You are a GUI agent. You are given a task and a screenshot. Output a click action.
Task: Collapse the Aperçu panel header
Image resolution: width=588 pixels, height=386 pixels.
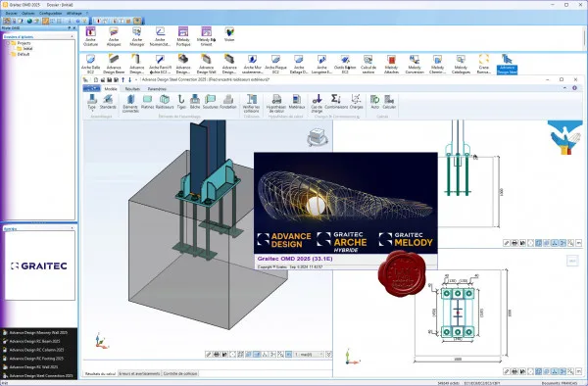(72, 228)
